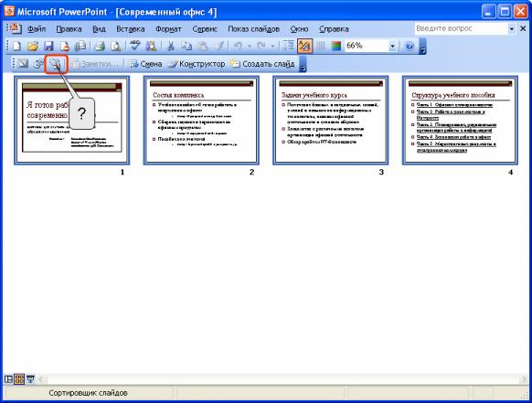Expand the question box dropdown arrow
This screenshot has height=403, width=532.
pos(511,29)
